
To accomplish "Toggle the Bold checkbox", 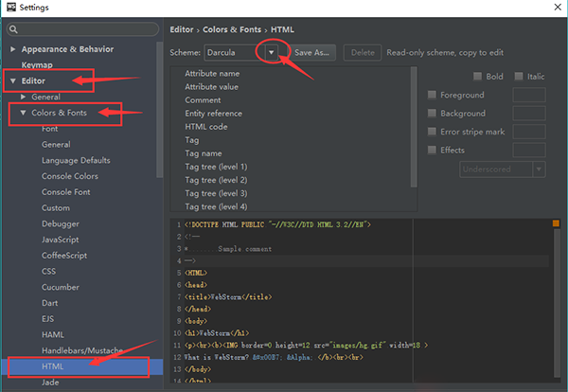I will click(478, 76).
